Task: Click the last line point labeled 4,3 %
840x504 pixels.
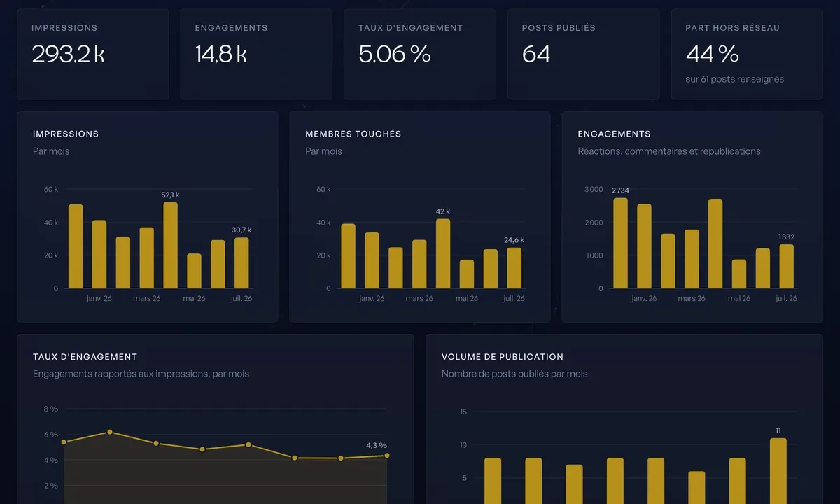Action: point(387,456)
